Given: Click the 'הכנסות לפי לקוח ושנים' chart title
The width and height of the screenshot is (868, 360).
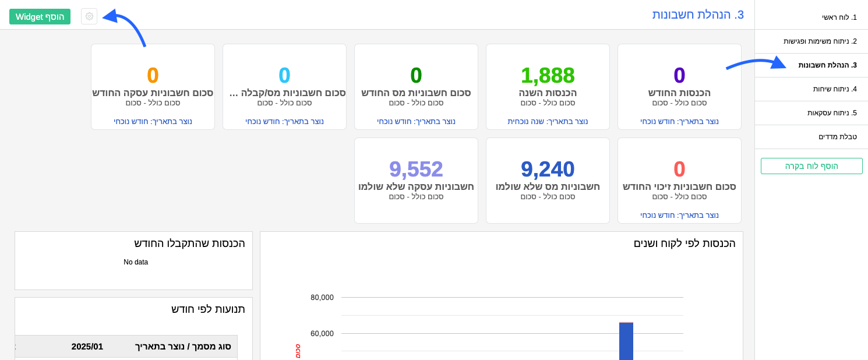Looking at the screenshot, I should click(x=684, y=243).
